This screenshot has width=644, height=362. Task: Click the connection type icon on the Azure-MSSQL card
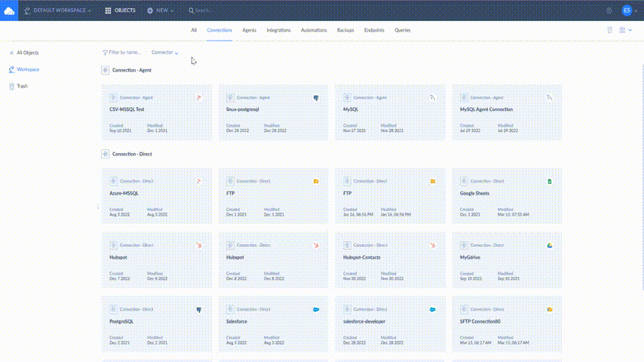[x=113, y=181]
